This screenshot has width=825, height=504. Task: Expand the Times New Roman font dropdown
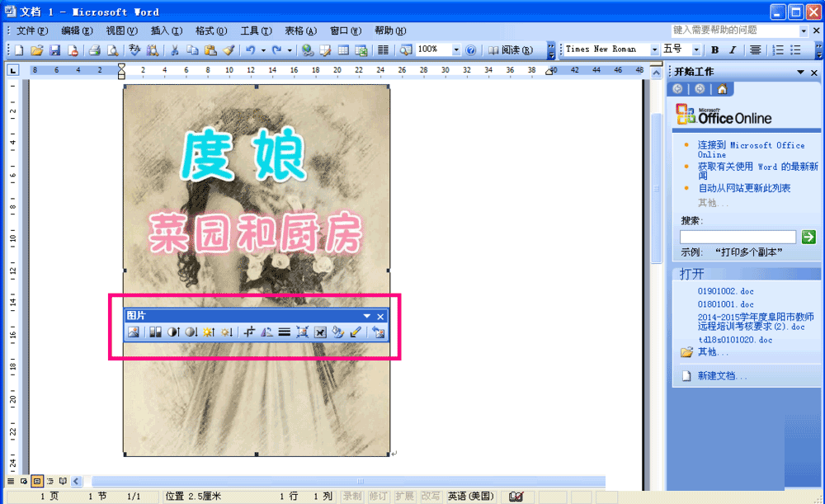[655, 50]
